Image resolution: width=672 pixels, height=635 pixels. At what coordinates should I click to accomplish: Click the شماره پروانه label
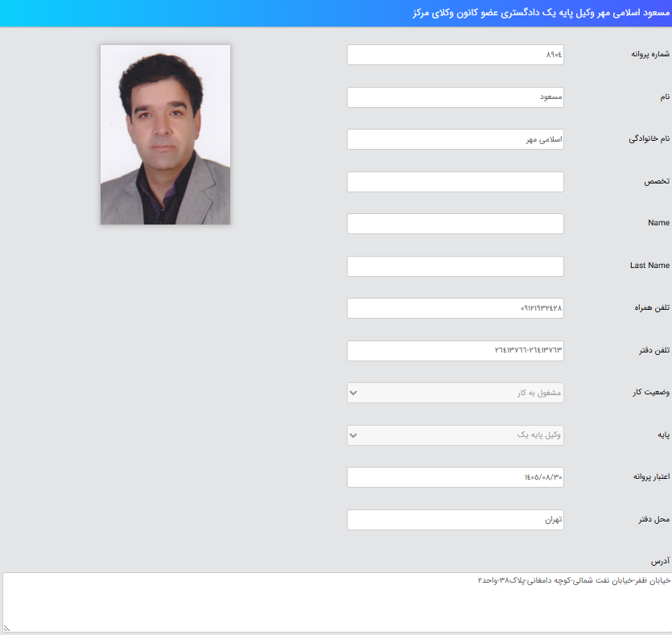point(650,54)
